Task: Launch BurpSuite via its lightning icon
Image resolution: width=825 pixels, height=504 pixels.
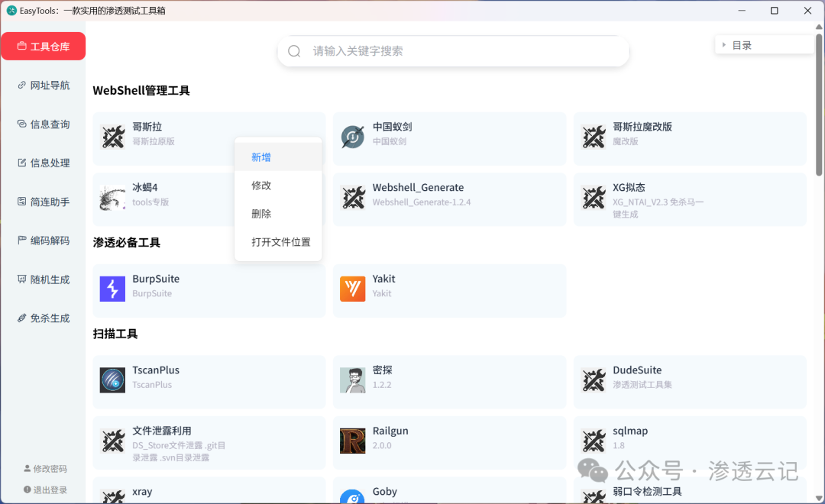Action: (x=112, y=289)
